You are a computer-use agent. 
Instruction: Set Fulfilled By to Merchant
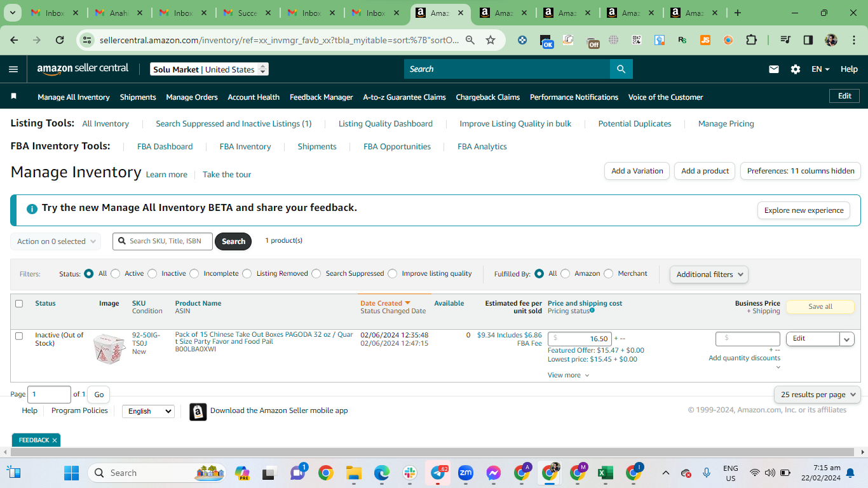pyautogui.click(x=609, y=274)
